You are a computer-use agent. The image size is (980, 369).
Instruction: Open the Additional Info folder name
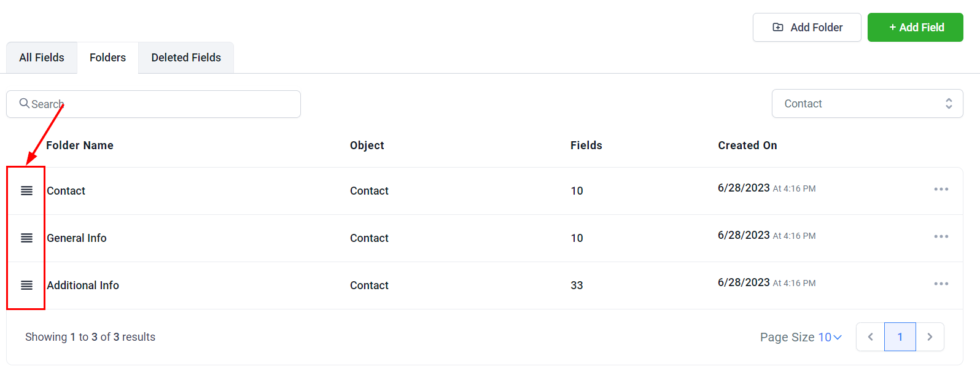pos(83,285)
